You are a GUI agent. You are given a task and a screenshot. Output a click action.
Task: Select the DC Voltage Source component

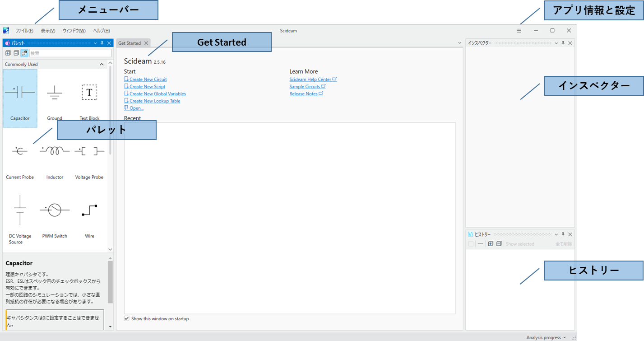20,217
